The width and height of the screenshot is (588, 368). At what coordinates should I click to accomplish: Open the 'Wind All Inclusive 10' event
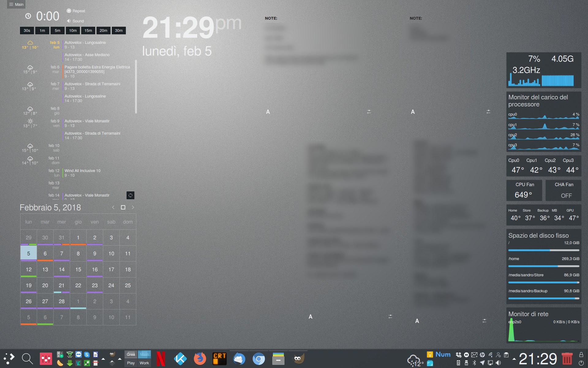(x=82, y=173)
